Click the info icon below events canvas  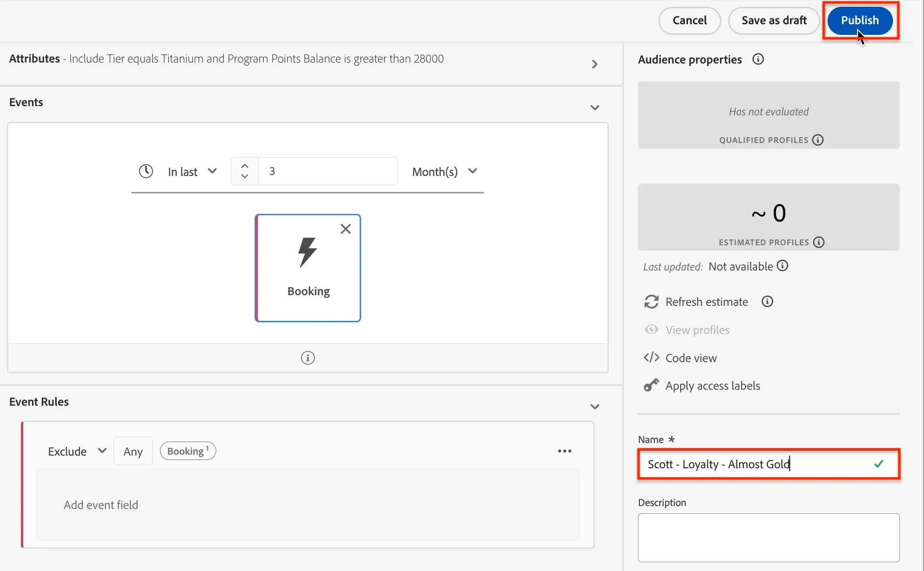(x=308, y=358)
